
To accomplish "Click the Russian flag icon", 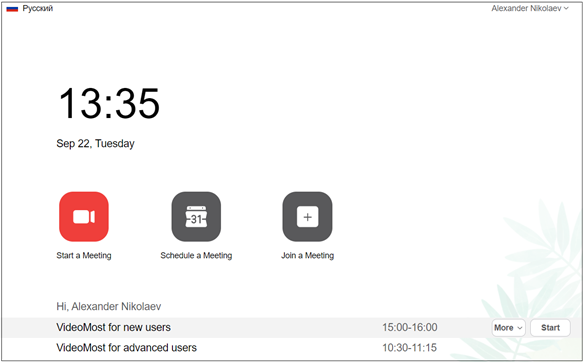I will (12, 9).
